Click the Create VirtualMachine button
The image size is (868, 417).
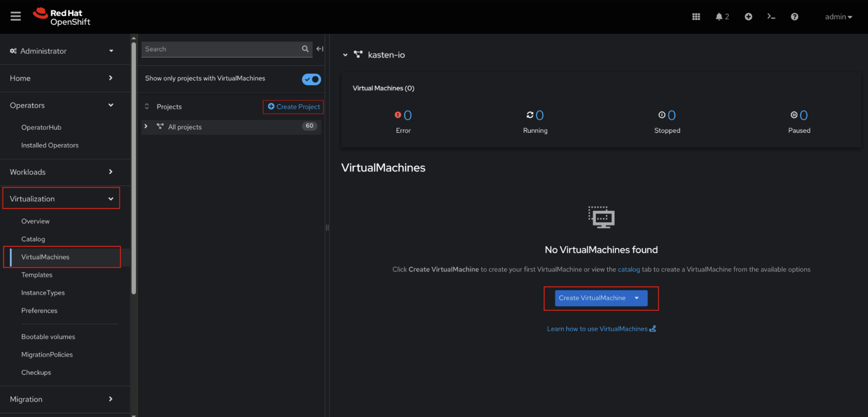pos(592,298)
